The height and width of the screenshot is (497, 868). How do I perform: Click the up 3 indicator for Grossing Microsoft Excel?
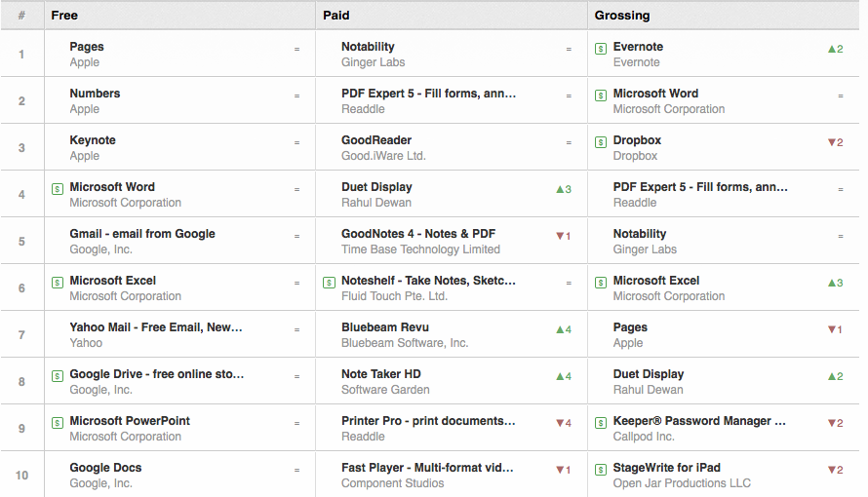[x=836, y=283]
